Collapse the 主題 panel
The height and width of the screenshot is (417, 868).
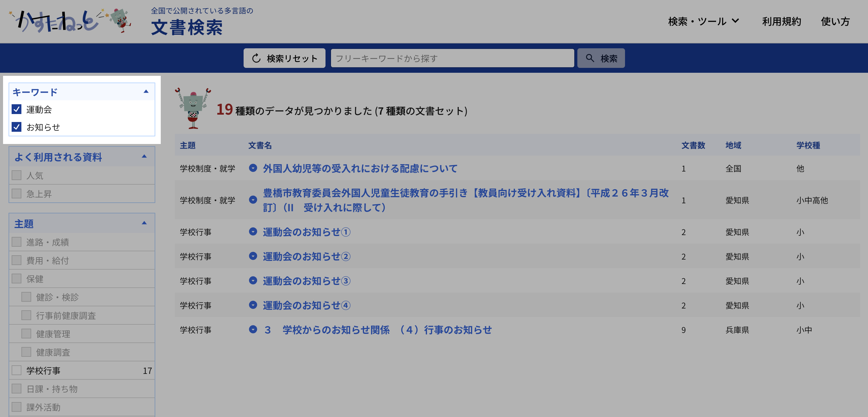point(144,223)
